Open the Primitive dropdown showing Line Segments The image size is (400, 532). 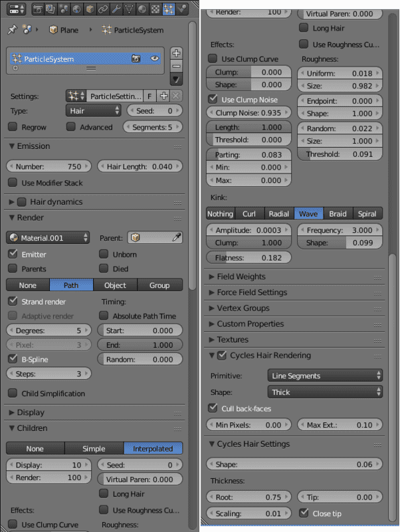coord(325,376)
